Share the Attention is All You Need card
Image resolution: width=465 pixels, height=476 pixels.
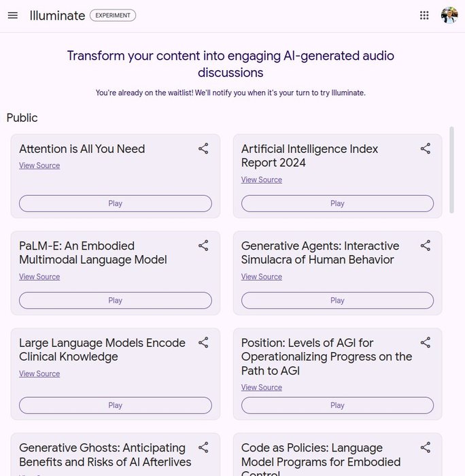203,149
